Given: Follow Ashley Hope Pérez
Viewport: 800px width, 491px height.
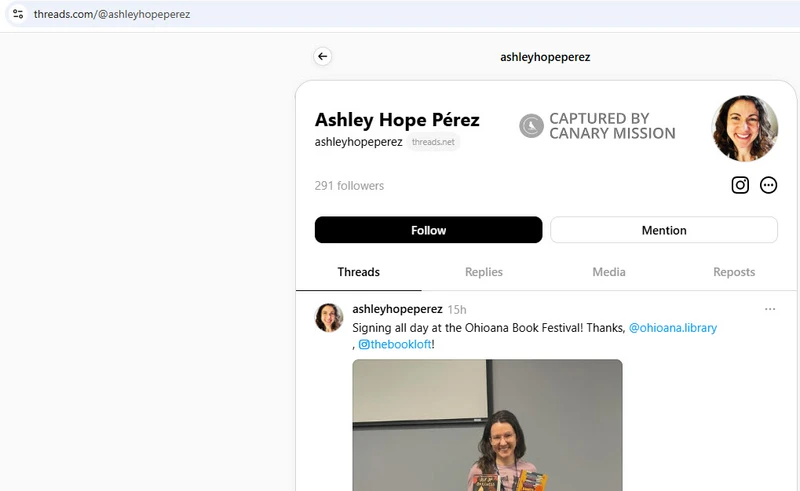Looking at the screenshot, I should (x=428, y=230).
